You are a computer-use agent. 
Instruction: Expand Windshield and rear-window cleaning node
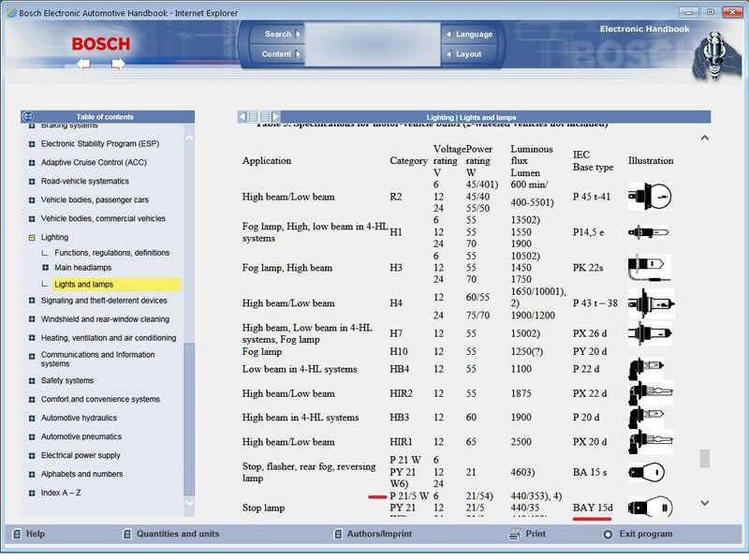pyautogui.click(x=32, y=319)
